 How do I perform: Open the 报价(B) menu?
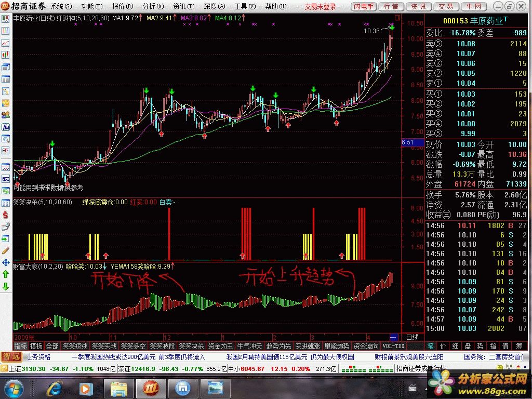(x=123, y=6)
